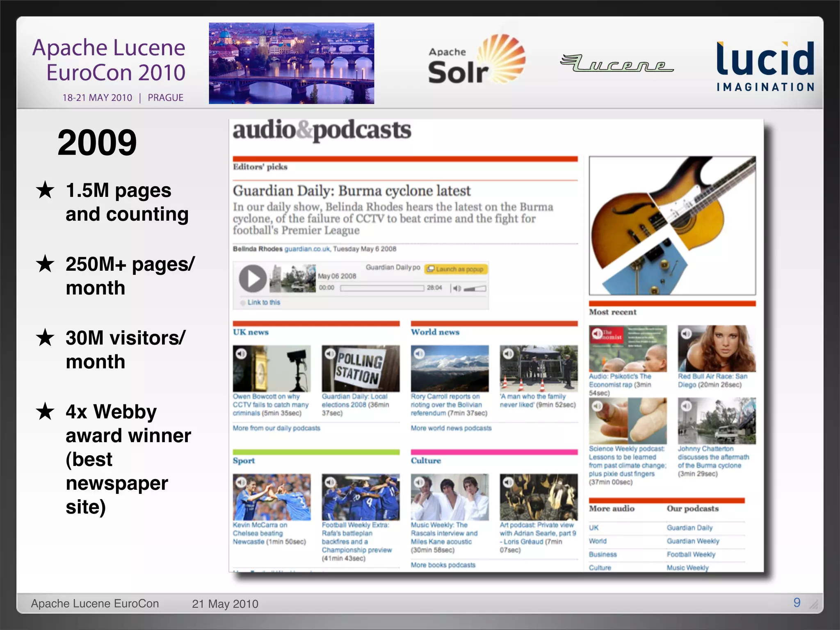Select World under More audio

[598, 541]
